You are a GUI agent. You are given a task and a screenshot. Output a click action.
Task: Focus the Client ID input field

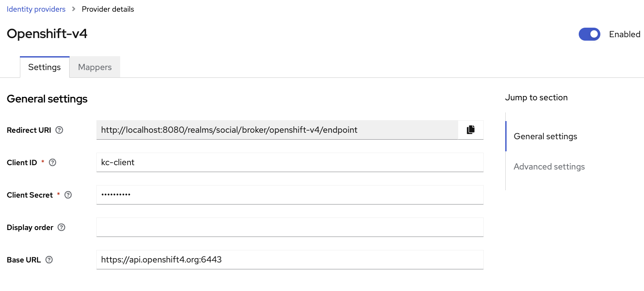[x=290, y=162]
